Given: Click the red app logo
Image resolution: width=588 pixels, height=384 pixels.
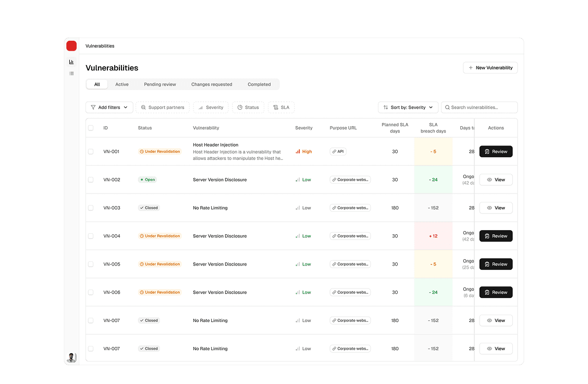Looking at the screenshot, I should coord(71,46).
